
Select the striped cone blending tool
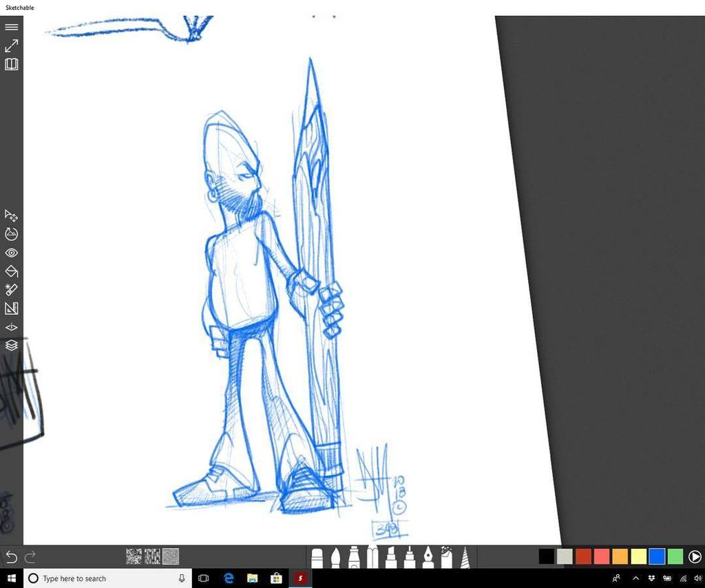465,558
